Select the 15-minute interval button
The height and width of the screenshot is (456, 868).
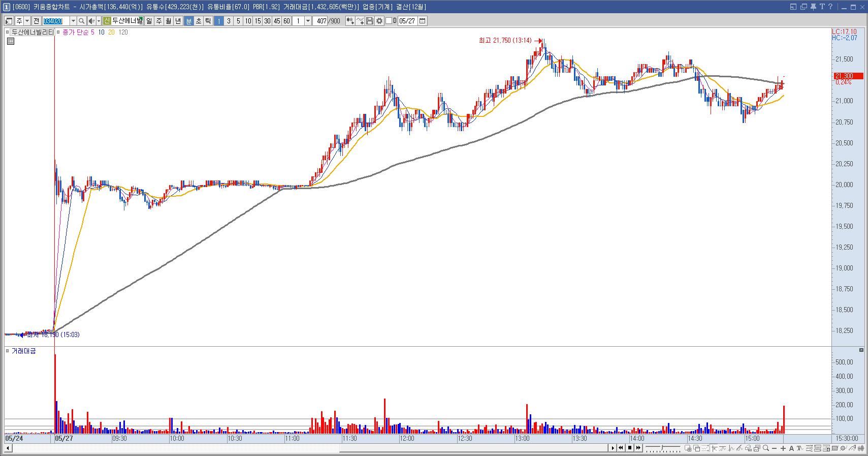coord(258,21)
